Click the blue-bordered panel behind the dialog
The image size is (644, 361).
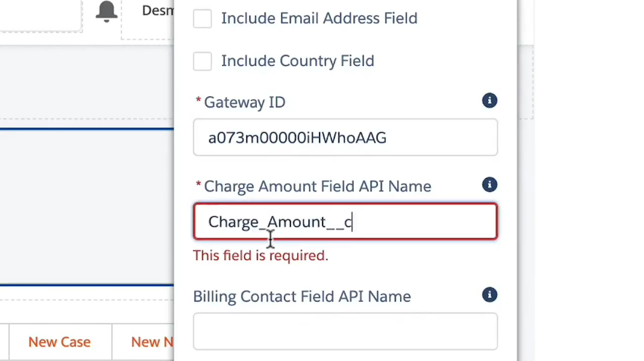(87, 205)
